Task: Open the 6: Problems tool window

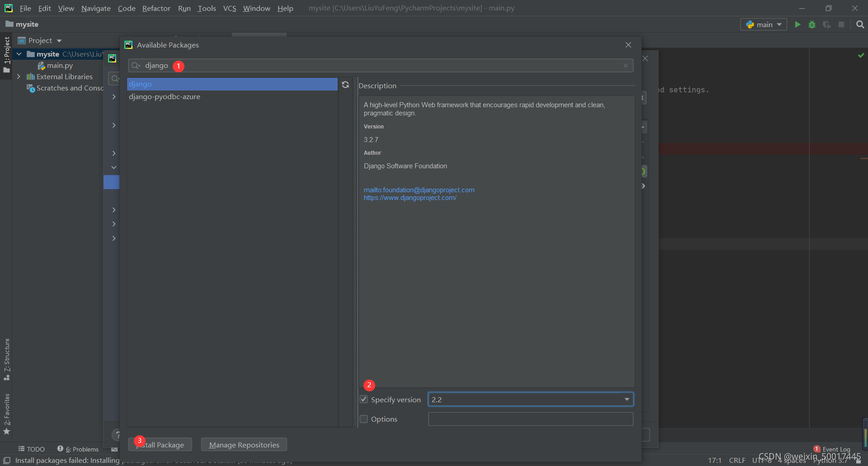Action: pos(78,449)
